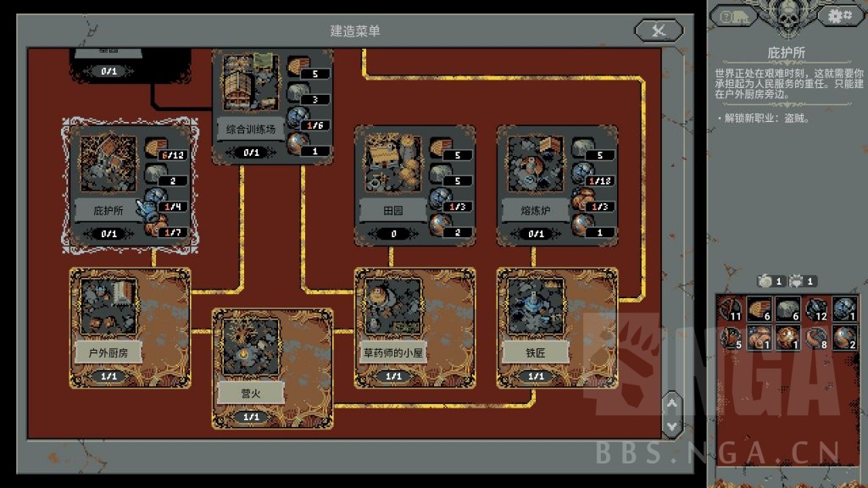Click the 草药师的小屋 name plate
868x488 pixels.
393,353
